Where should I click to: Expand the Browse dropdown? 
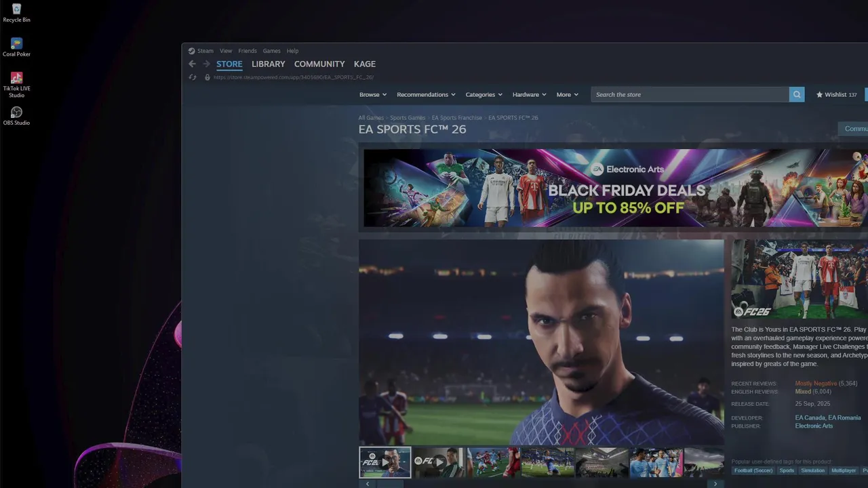pyautogui.click(x=373, y=95)
